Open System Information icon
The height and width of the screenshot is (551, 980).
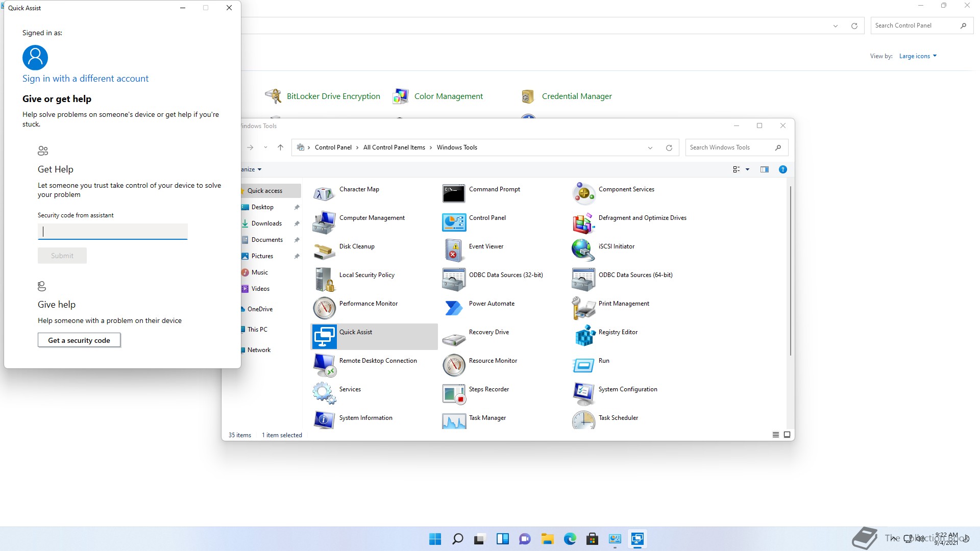[x=324, y=419]
